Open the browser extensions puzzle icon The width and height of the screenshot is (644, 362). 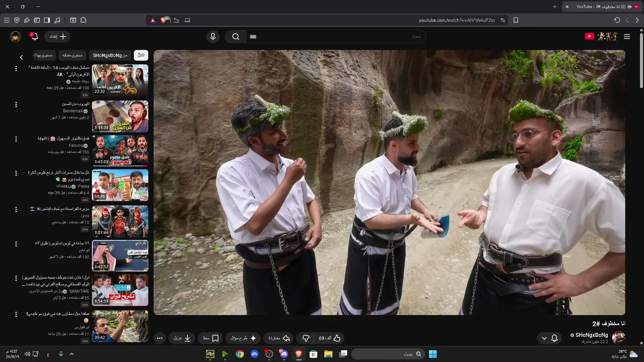[83, 20]
